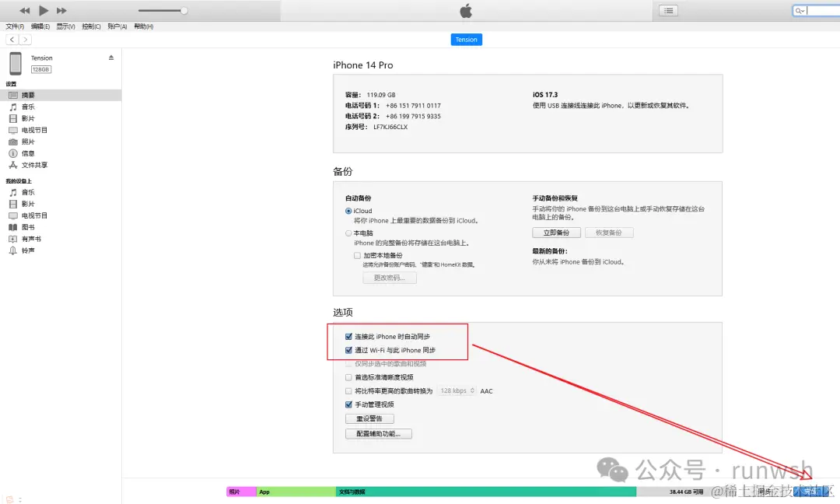Toggle 首选标准清晰度视频 checkbox

point(348,377)
